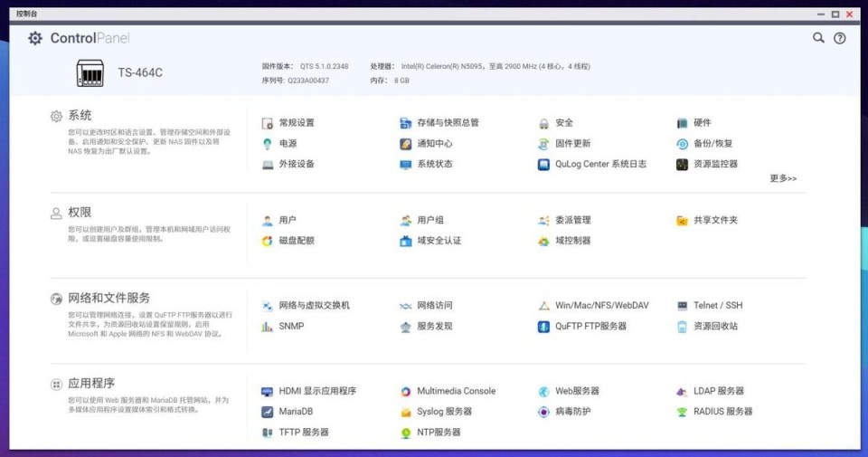Open 通知中心 notification center icon
The width and height of the screenshot is (868, 457).
[x=406, y=144]
